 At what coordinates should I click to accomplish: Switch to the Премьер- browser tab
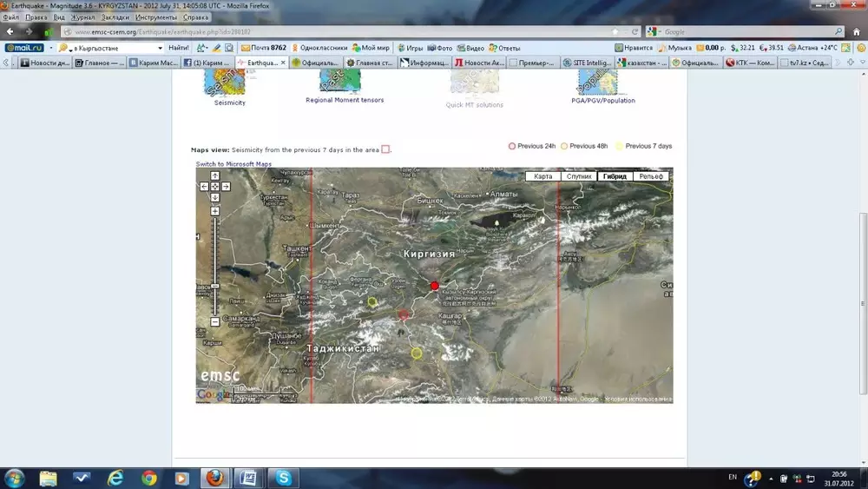coord(531,63)
